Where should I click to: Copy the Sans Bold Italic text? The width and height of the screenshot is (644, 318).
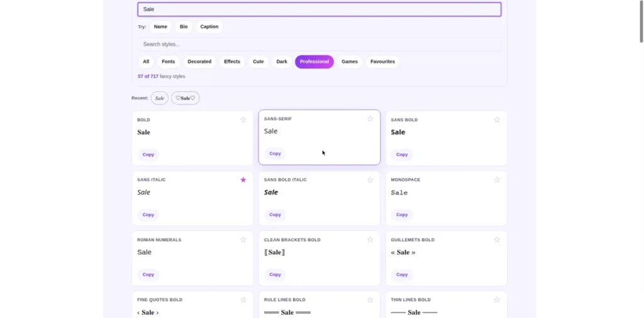275,215
